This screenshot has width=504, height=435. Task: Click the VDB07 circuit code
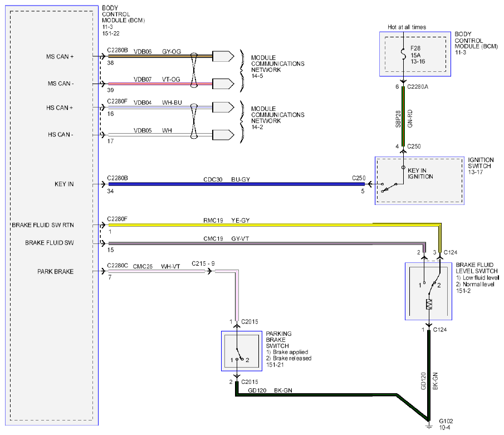click(x=143, y=80)
